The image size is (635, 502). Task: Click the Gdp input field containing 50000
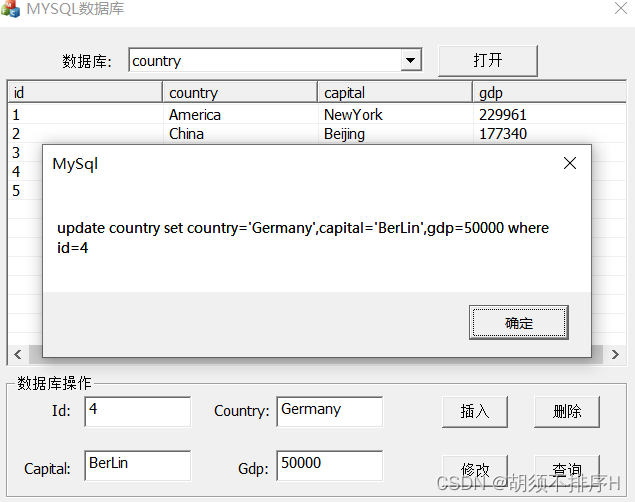click(x=330, y=466)
